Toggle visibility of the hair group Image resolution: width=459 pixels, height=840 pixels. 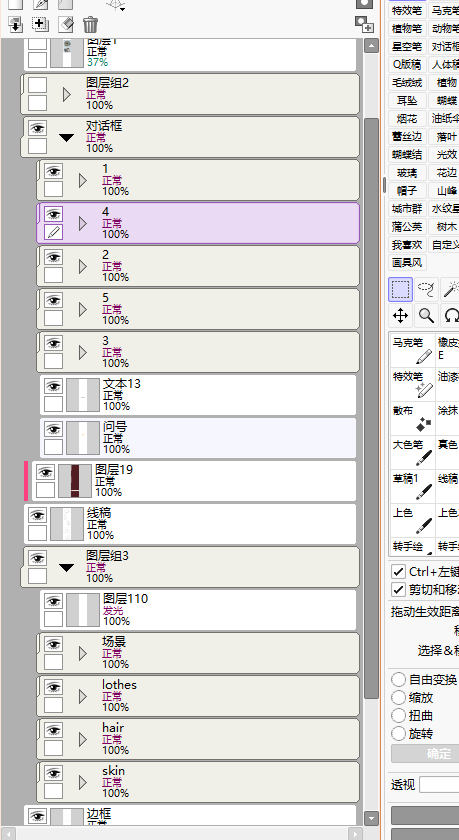pos(54,730)
